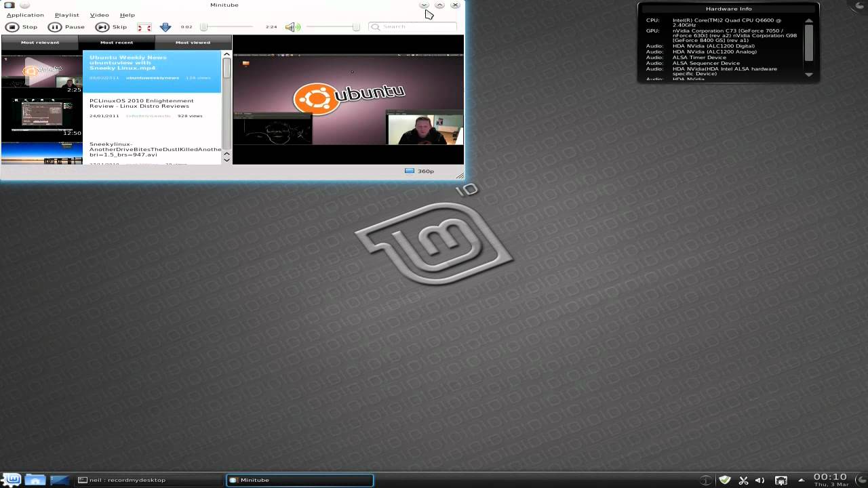Expand hidden tray icons arrow

(x=801, y=480)
